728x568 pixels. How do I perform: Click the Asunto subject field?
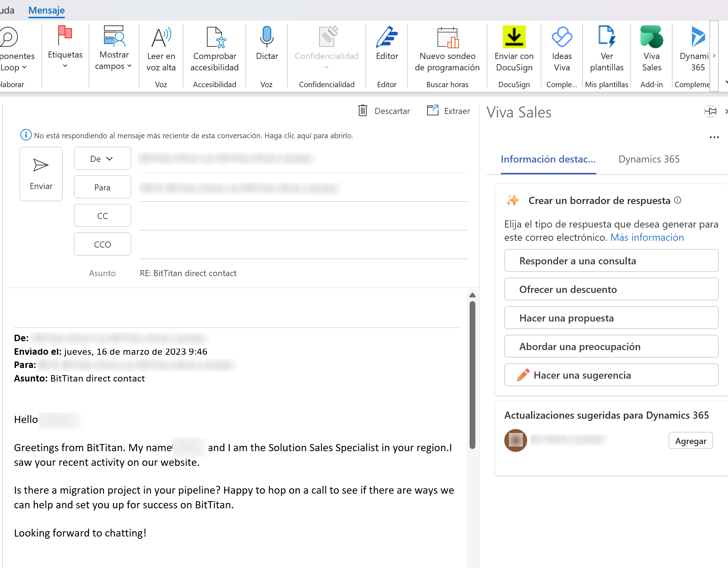(x=303, y=273)
